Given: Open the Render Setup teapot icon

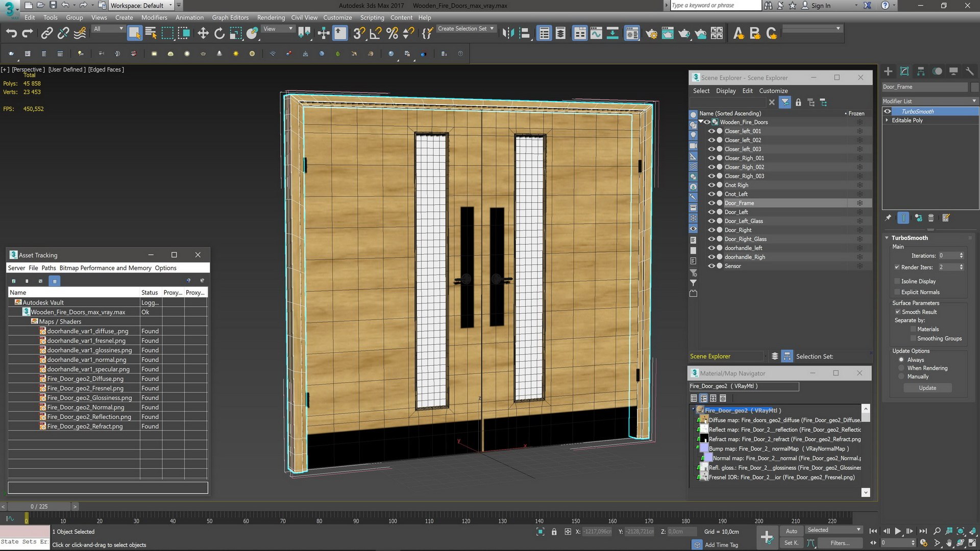Looking at the screenshot, I should 651,34.
